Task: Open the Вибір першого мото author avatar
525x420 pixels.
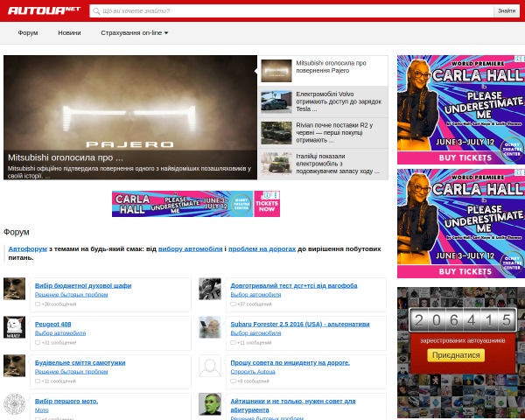Action: pyautogui.click(x=14, y=404)
